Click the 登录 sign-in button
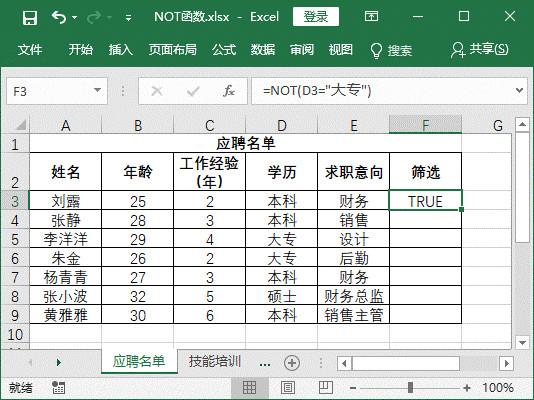 (316, 16)
